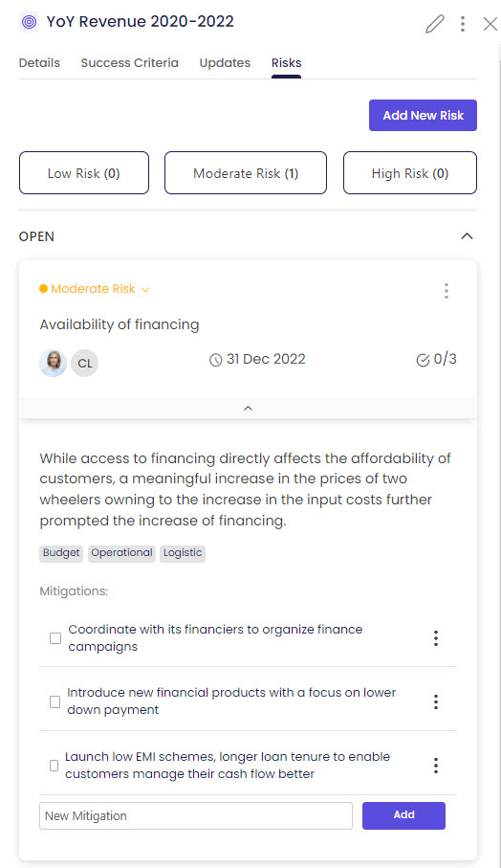501x868 pixels.
Task: Open the panel's three-dot options menu
Action: 463,24
